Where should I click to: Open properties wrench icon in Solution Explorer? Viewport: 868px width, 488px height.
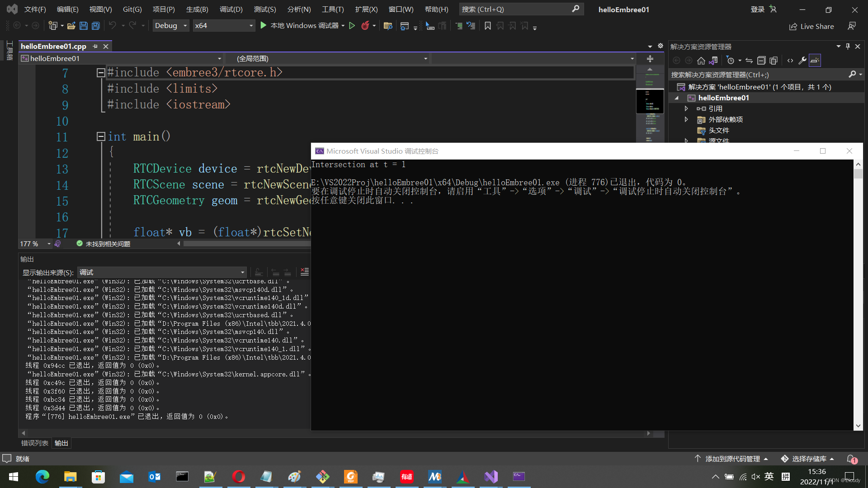click(802, 61)
